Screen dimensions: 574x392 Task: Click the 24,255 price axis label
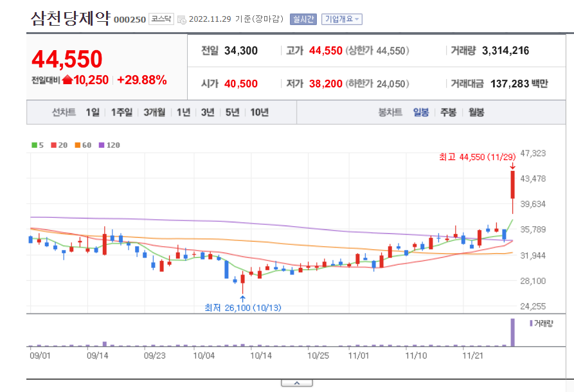pyautogui.click(x=533, y=307)
